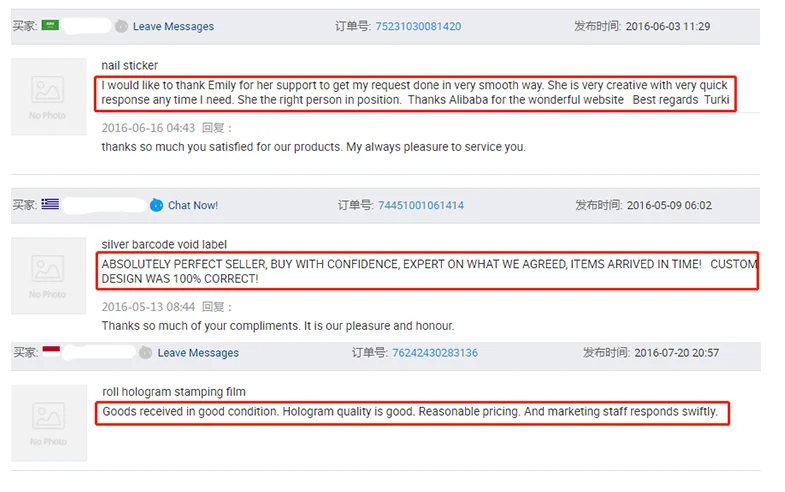Select roll hologram stamping film title
Viewport: 785px width, 492px height.
[174, 392]
